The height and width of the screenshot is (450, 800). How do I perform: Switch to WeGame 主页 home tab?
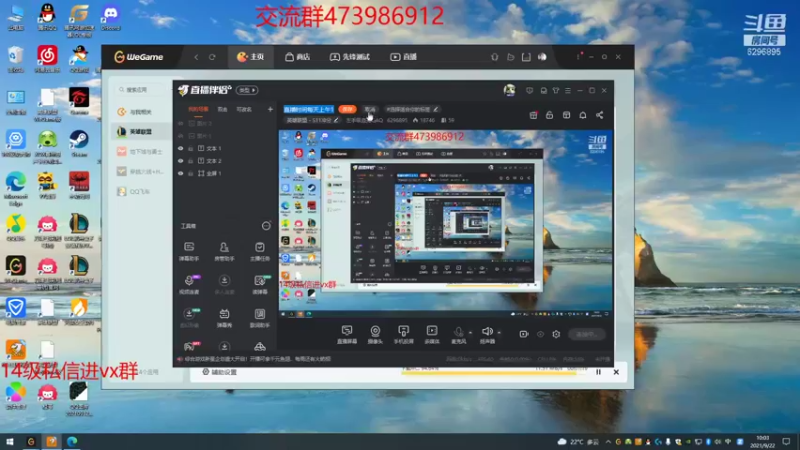[251, 57]
